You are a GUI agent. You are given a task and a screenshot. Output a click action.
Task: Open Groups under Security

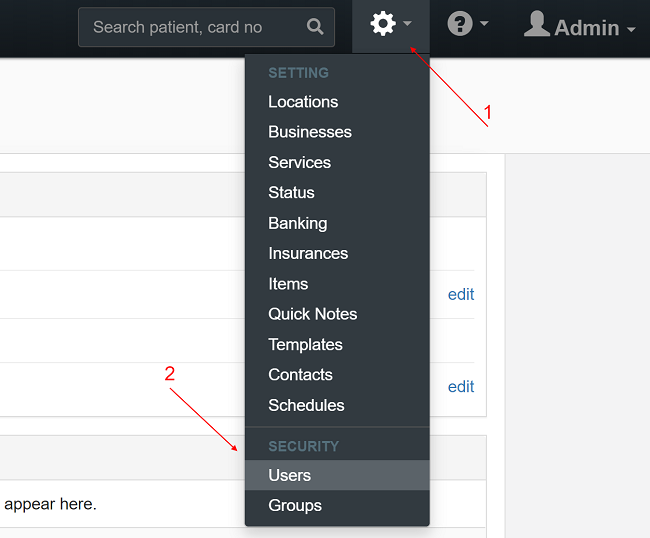tap(295, 505)
